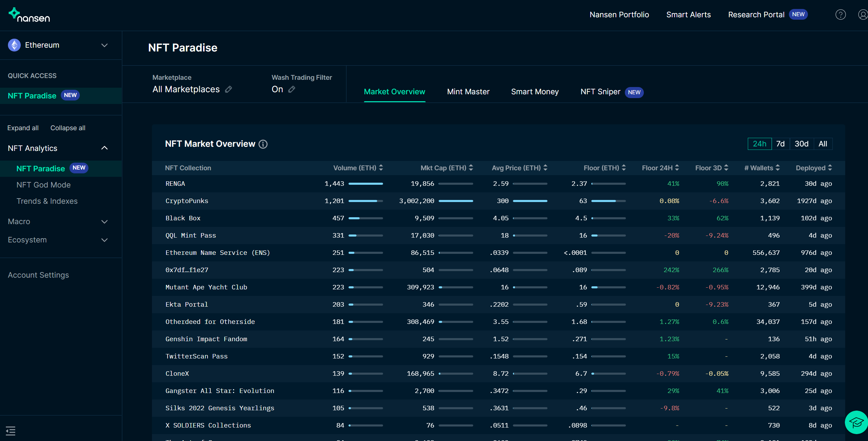
Task: Open Otherdeed for Otherside collection
Action: pyautogui.click(x=210, y=322)
